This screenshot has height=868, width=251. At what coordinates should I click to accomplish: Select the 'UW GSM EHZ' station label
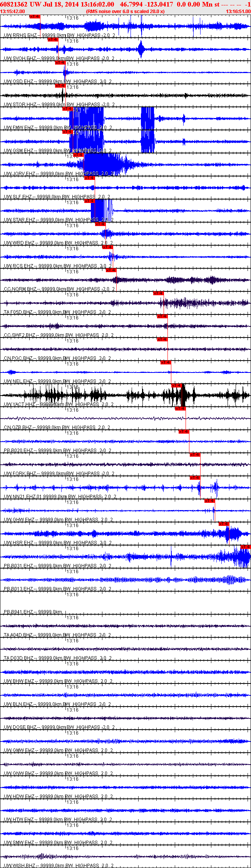pyautogui.click(x=18, y=151)
